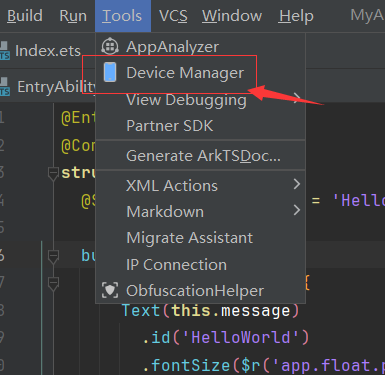Open the Window menu
Viewport: 385px width, 375px height.
pyautogui.click(x=232, y=16)
